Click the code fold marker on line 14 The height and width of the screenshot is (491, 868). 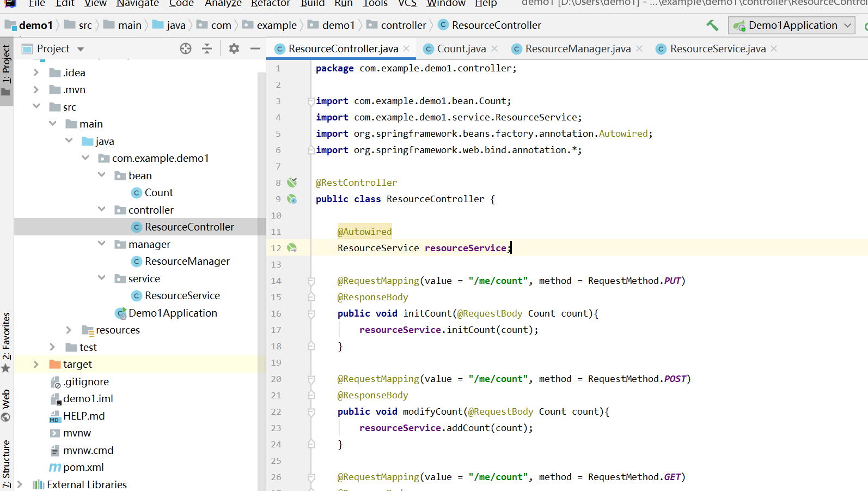(x=311, y=281)
